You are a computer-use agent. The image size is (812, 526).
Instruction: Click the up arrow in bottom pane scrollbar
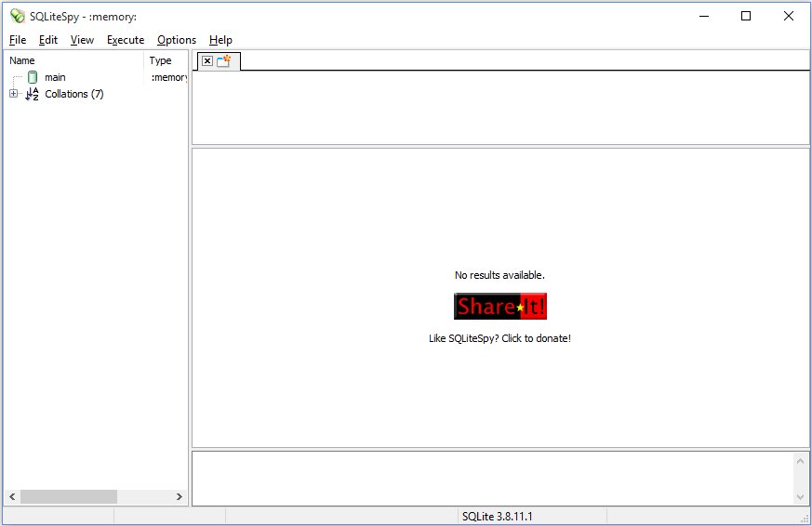click(800, 461)
